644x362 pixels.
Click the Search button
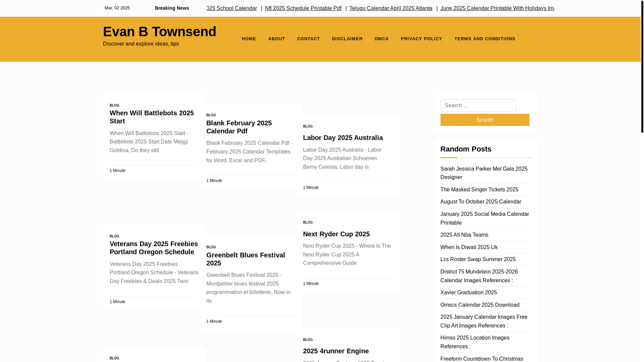tap(485, 120)
